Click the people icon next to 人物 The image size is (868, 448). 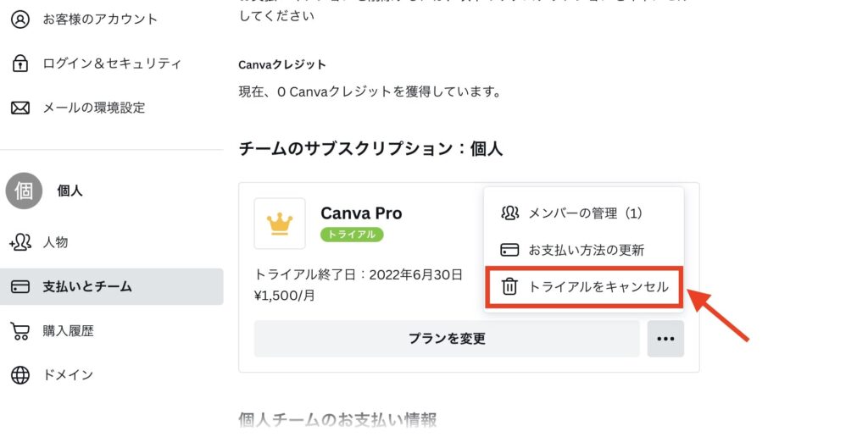point(20,242)
